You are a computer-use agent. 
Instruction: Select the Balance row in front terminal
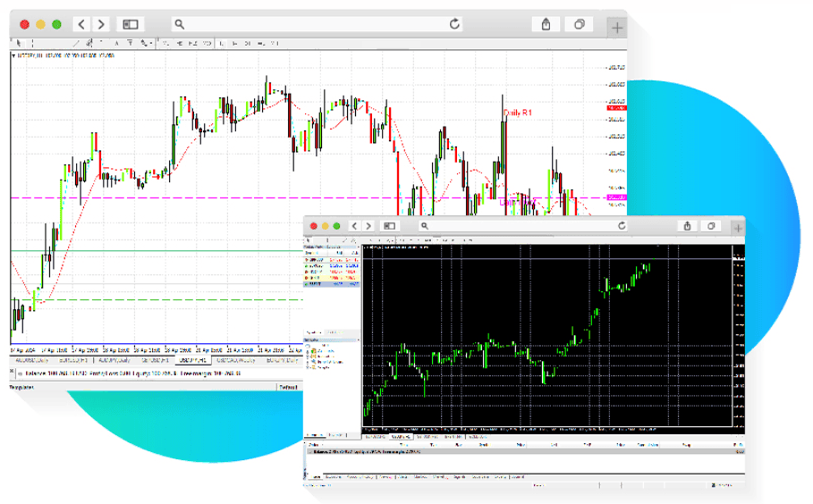524,451
